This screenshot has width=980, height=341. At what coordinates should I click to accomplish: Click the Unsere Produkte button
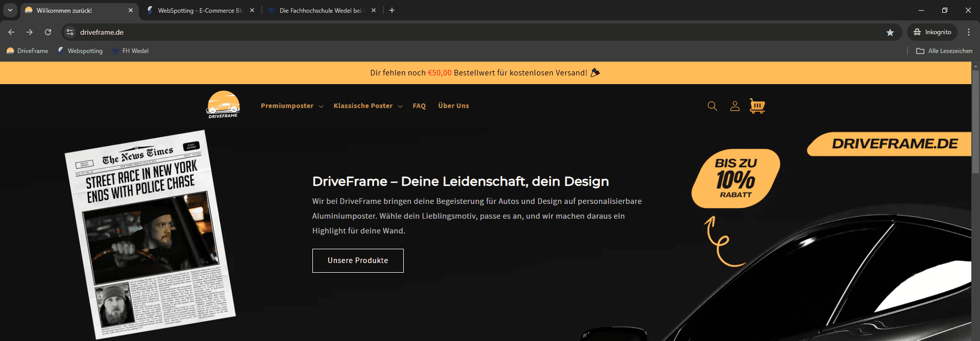click(358, 260)
